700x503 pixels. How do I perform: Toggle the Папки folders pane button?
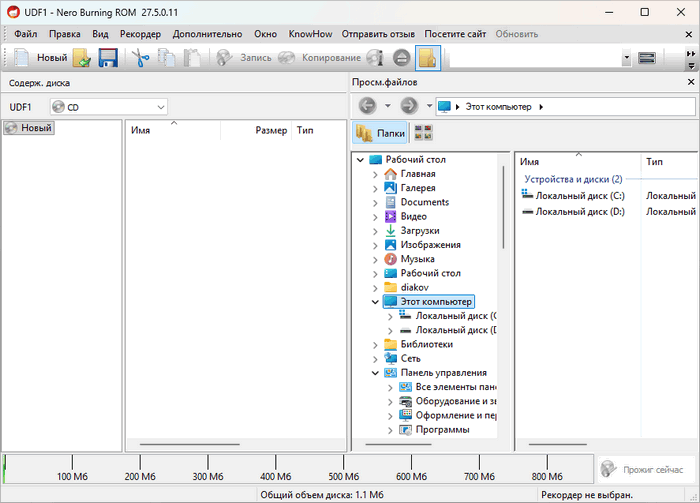tap(380, 133)
